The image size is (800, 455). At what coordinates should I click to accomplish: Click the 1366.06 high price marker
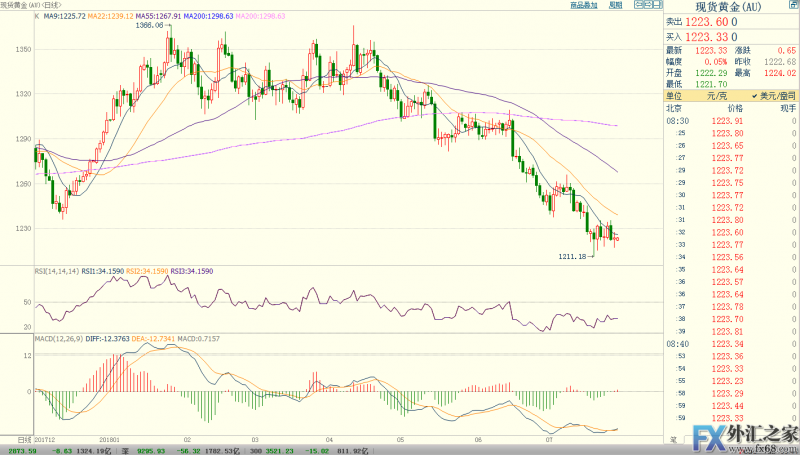149,25
